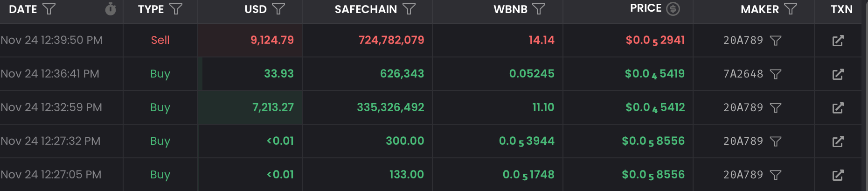The image size is (868, 191).
Task: Click the TXN column header
Action: click(x=841, y=9)
